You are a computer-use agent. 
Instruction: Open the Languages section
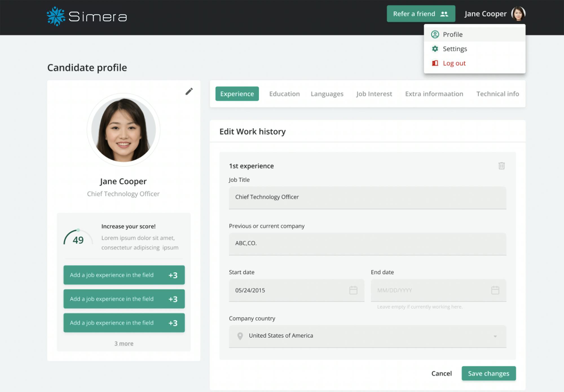pos(327,94)
